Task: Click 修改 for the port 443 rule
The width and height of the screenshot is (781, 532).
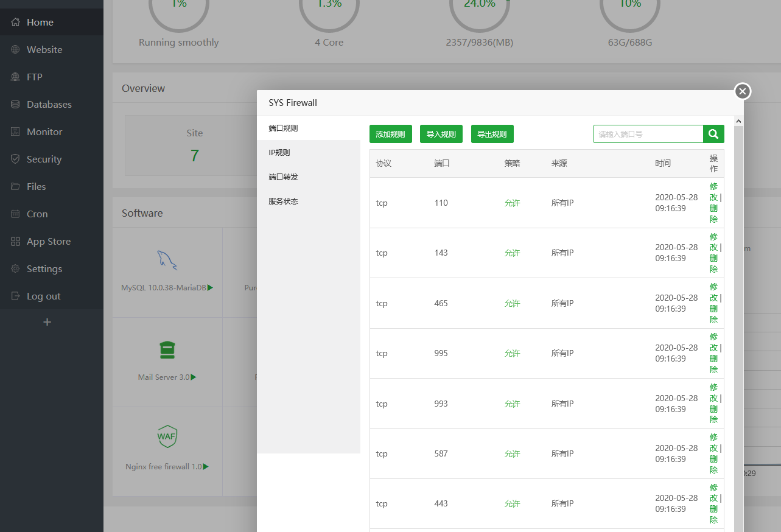Action: click(x=714, y=493)
